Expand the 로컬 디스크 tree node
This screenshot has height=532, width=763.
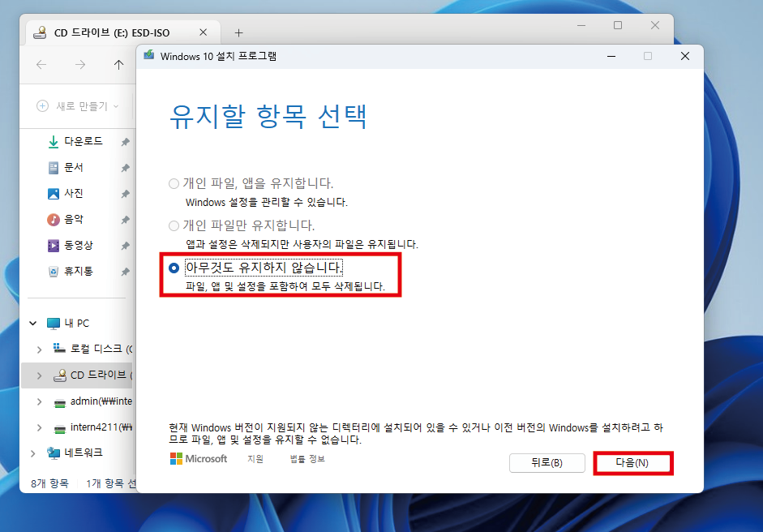point(40,349)
